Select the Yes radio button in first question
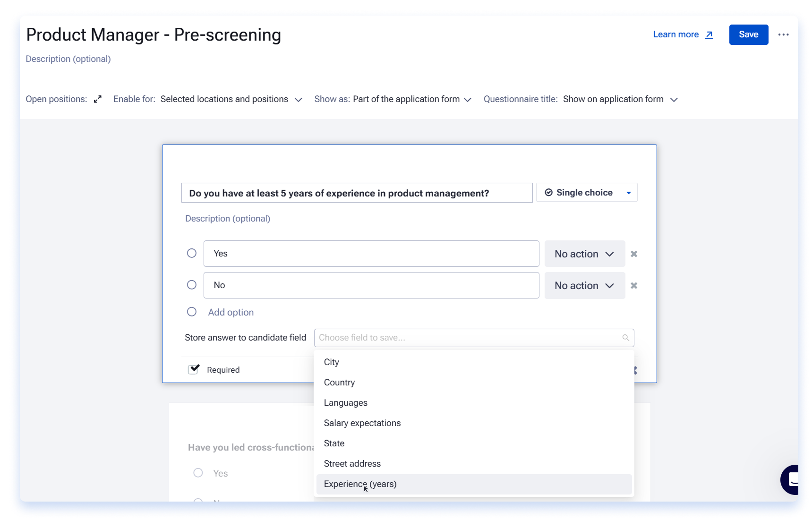The width and height of the screenshot is (812, 520). click(192, 253)
